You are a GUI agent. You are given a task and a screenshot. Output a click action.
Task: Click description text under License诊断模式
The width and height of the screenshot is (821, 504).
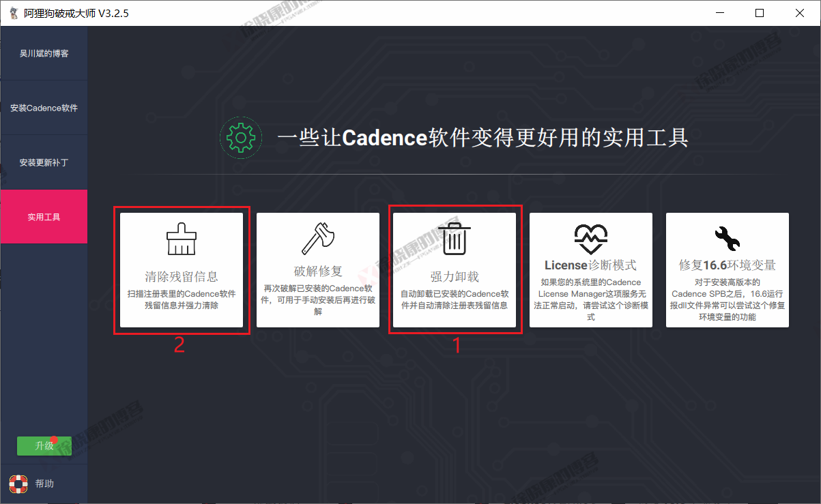[590, 299]
